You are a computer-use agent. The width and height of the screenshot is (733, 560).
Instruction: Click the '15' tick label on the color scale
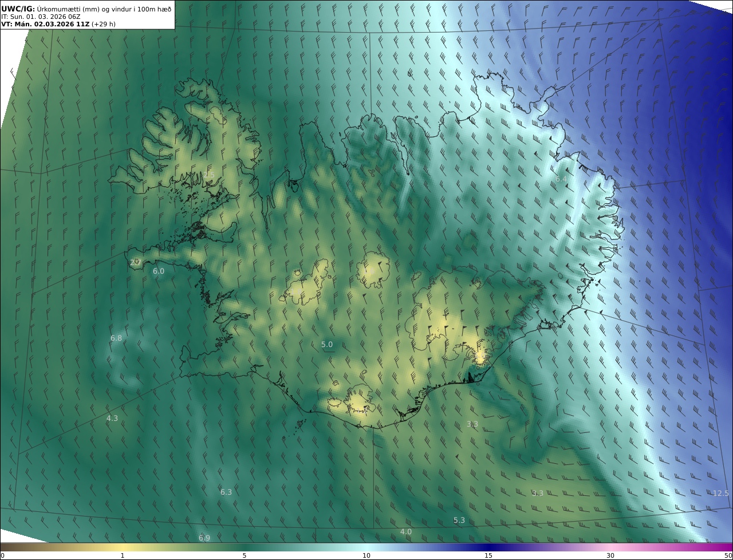click(488, 555)
